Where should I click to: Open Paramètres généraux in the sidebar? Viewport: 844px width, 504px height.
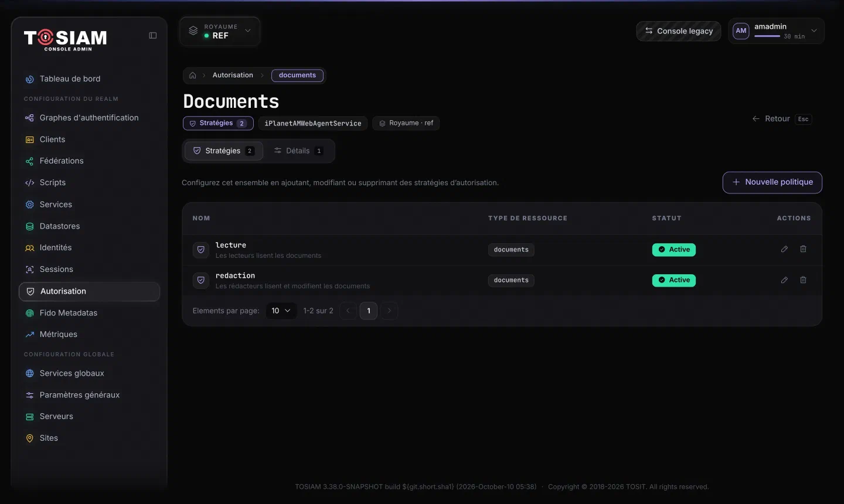89,395
